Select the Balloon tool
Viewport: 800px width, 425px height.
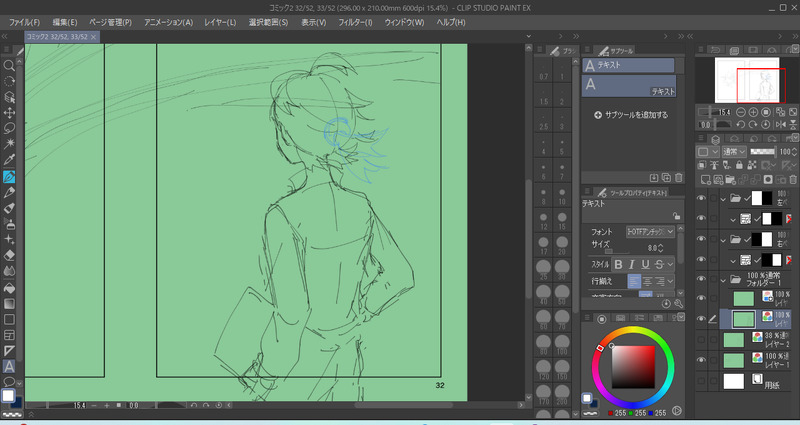click(x=9, y=382)
